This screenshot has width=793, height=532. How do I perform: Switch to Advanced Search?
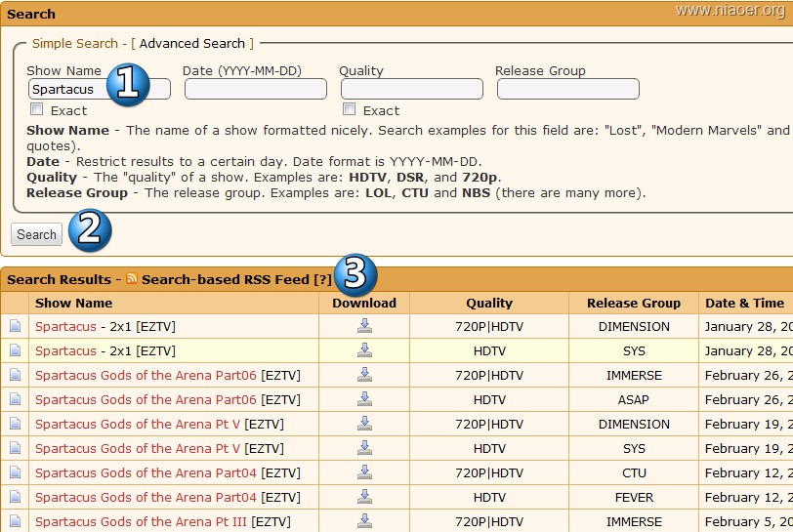tap(191, 44)
